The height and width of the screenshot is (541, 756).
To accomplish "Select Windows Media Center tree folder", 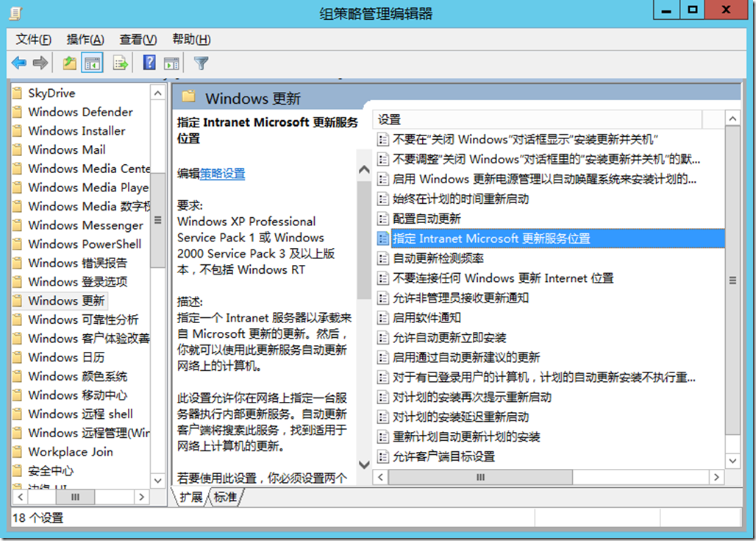I will point(89,169).
